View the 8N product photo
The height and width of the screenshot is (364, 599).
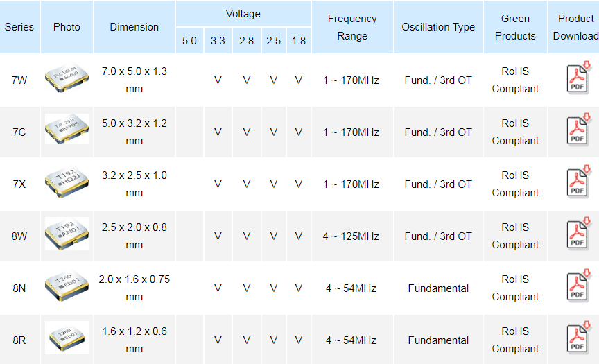point(67,287)
